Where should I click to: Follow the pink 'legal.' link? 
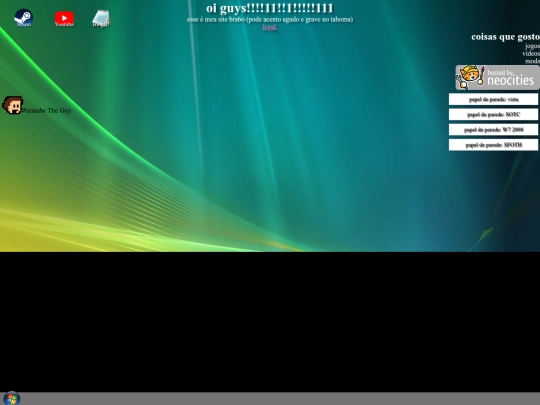(x=270, y=27)
